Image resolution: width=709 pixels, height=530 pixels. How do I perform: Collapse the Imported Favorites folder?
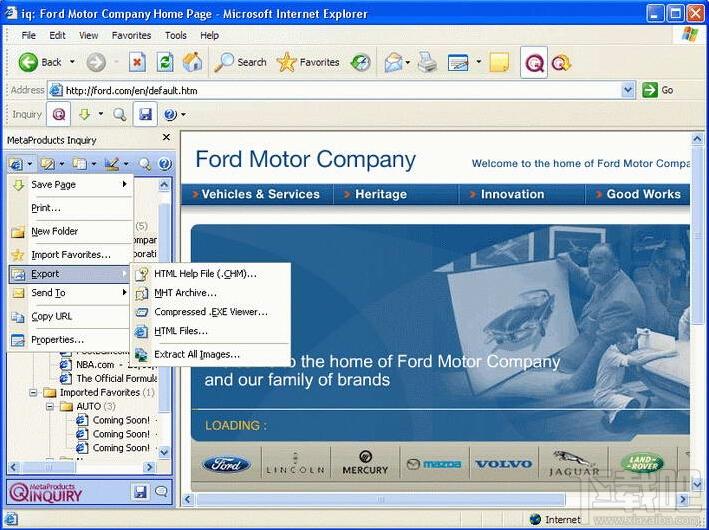click(33, 393)
